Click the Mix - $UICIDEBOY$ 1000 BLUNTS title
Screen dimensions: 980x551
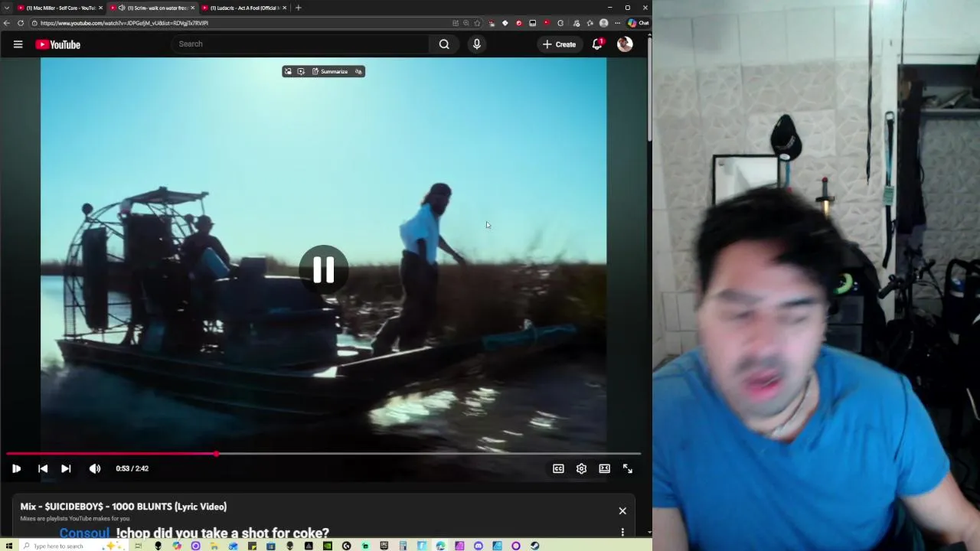[x=123, y=507]
